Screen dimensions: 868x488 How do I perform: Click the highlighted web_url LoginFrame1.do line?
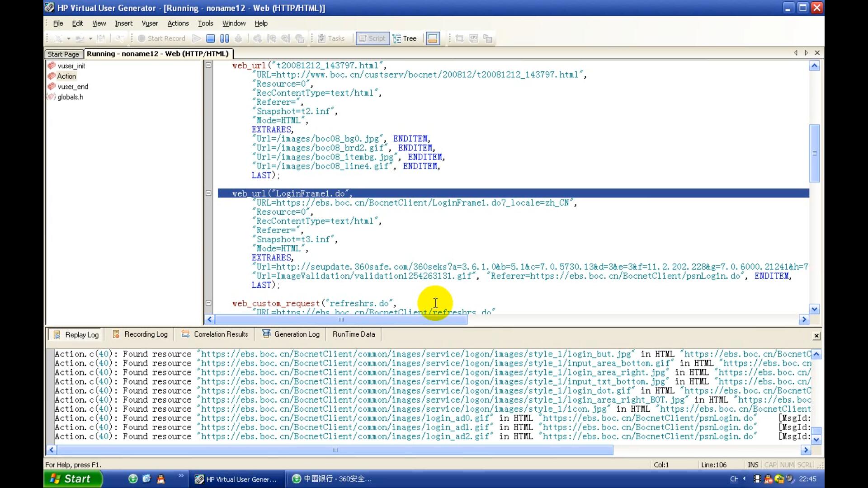point(513,193)
